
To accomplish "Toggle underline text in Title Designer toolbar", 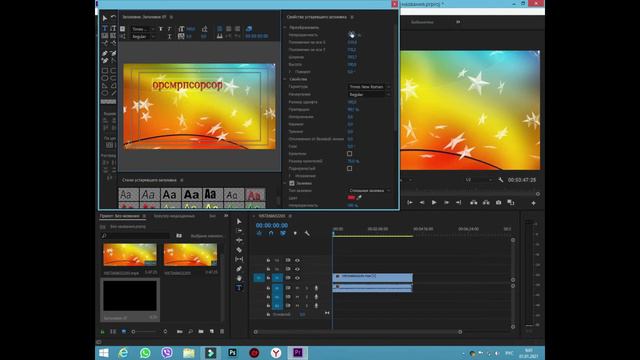I will pyautogui.click(x=169, y=36).
